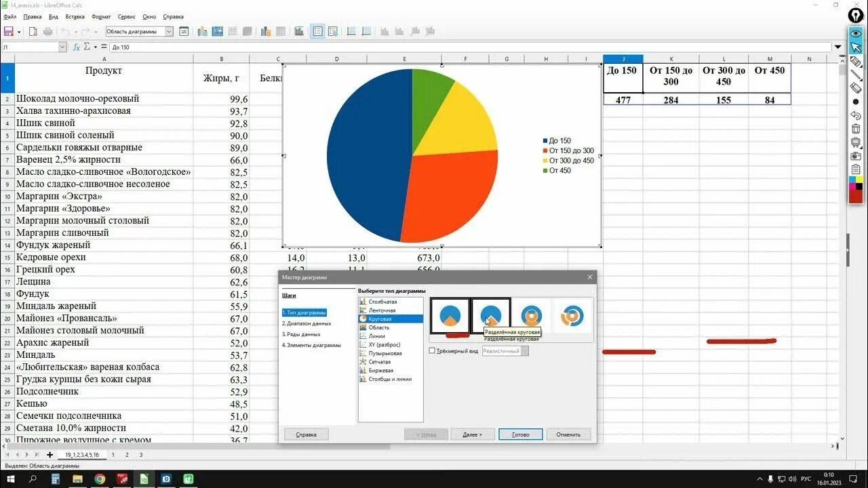Image resolution: width=868 pixels, height=488 pixels.
Task: Open the Вид menu
Action: tap(53, 16)
